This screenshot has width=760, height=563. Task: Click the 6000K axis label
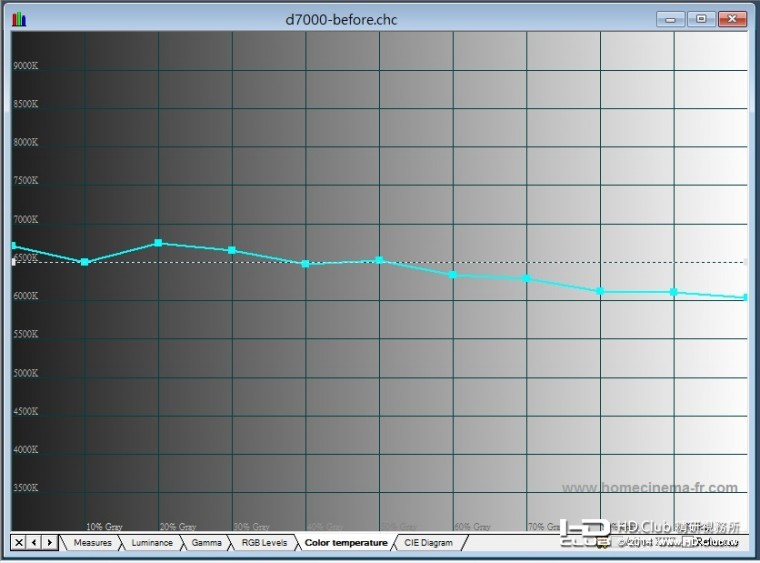(26, 296)
